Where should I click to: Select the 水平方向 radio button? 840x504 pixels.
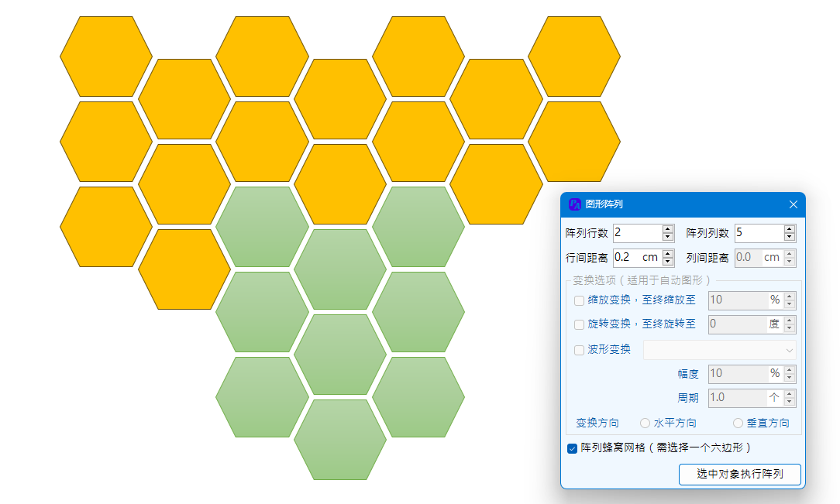pyautogui.click(x=645, y=423)
